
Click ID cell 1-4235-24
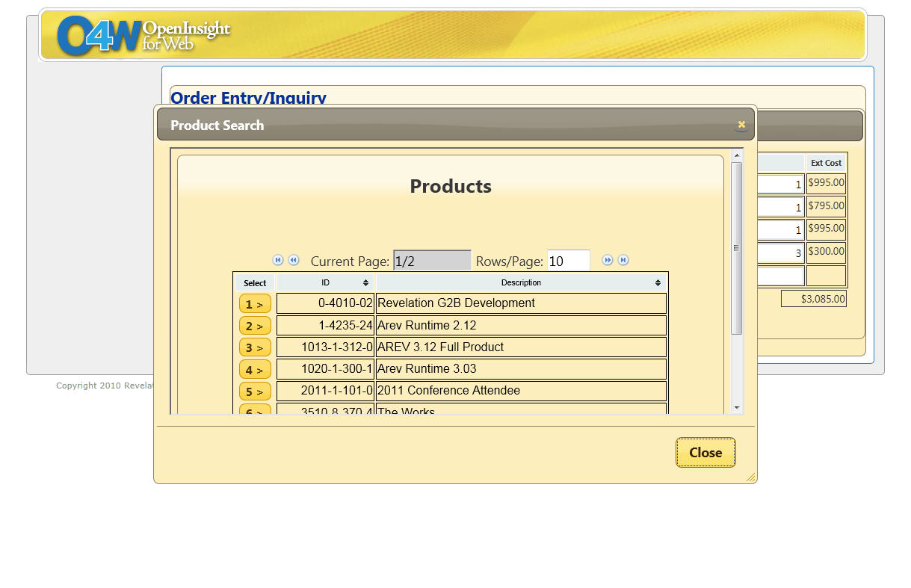(325, 326)
